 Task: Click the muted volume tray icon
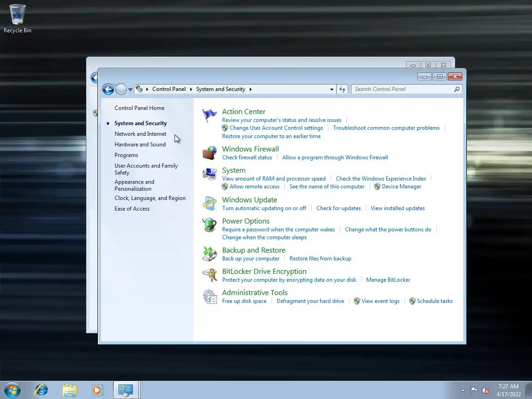485,390
